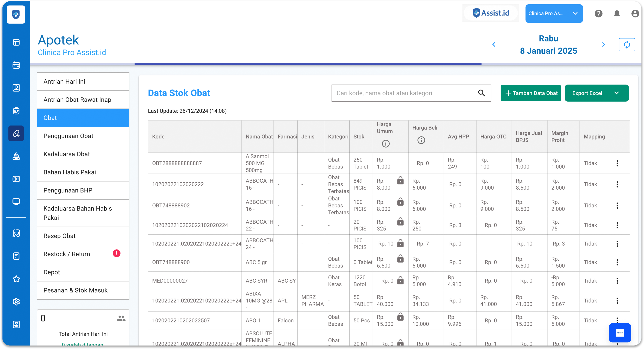Select the pharmacy pill sidebar icon
644x349 pixels.
[16, 133]
